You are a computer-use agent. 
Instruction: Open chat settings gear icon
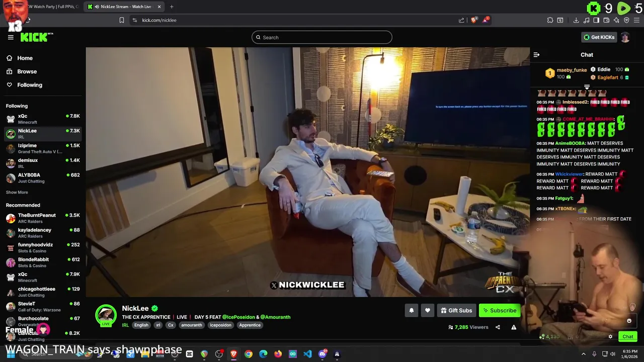tap(610, 337)
